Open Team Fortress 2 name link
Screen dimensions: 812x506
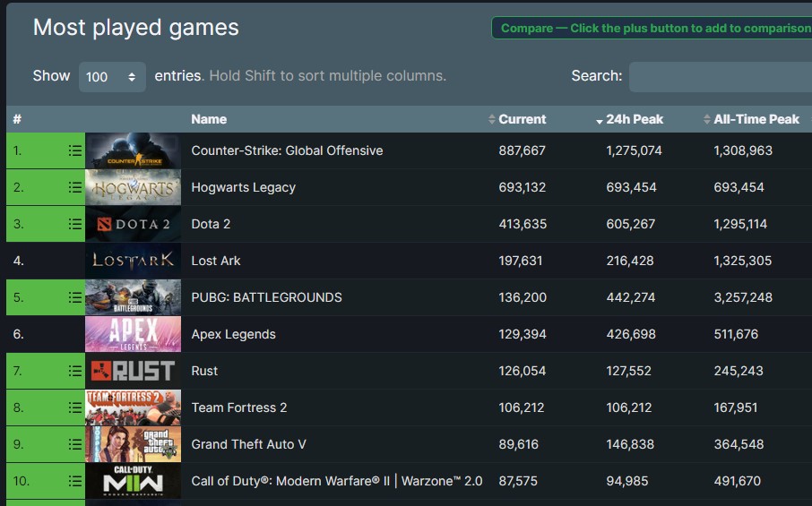pos(239,407)
